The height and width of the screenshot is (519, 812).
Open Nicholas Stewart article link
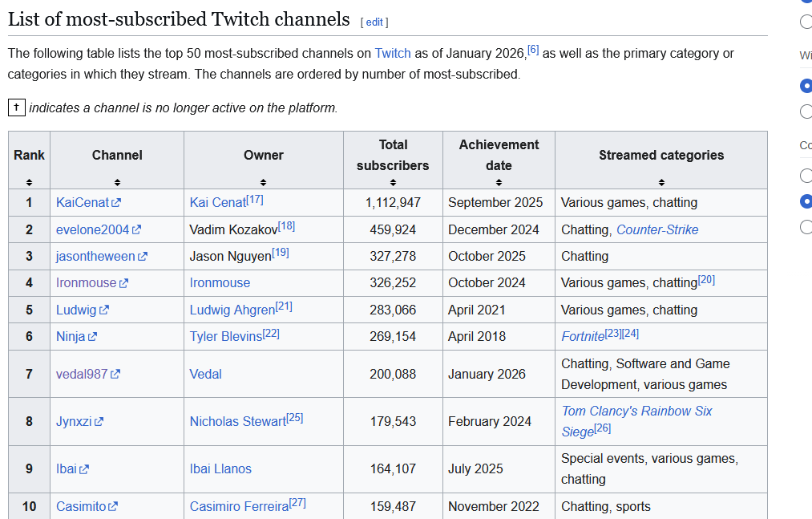tap(238, 421)
